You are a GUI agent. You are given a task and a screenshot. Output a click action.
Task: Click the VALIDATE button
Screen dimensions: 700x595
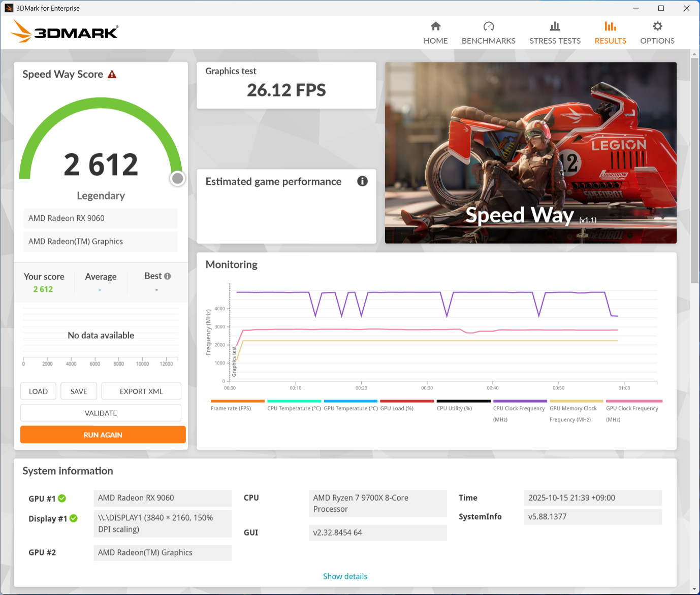pyautogui.click(x=101, y=413)
